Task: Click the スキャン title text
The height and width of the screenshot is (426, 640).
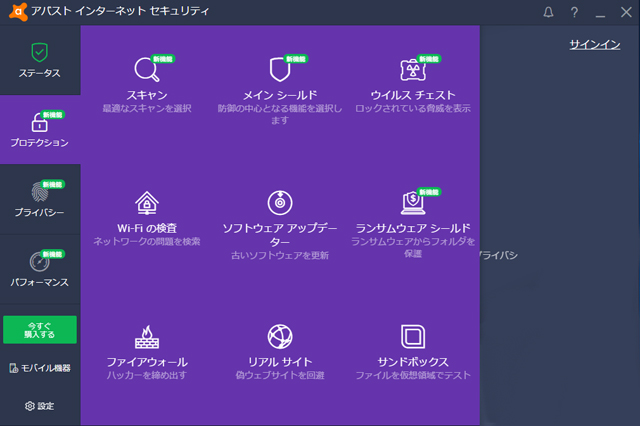Action: [147, 95]
